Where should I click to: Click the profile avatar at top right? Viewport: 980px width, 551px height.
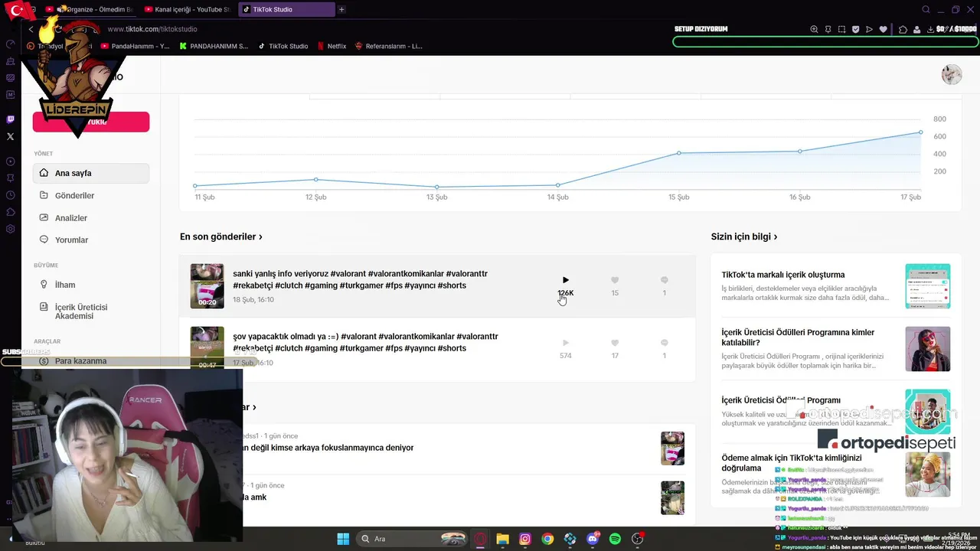pos(952,74)
